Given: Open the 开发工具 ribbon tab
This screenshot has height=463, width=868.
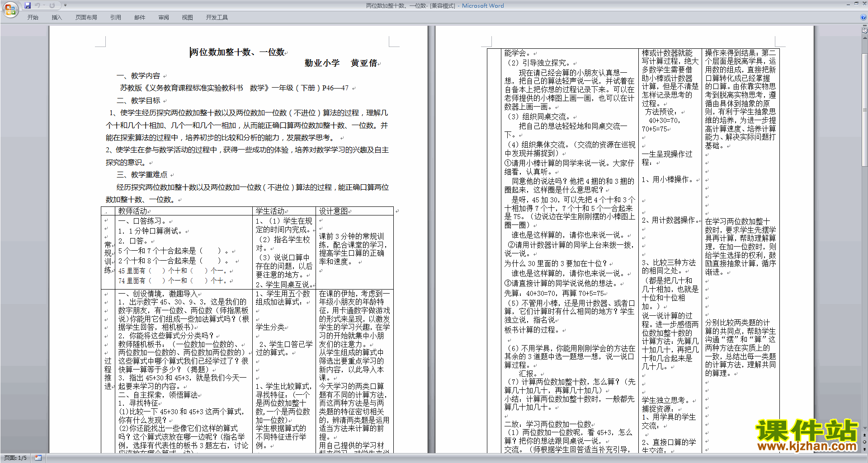Looking at the screenshot, I should (x=217, y=17).
